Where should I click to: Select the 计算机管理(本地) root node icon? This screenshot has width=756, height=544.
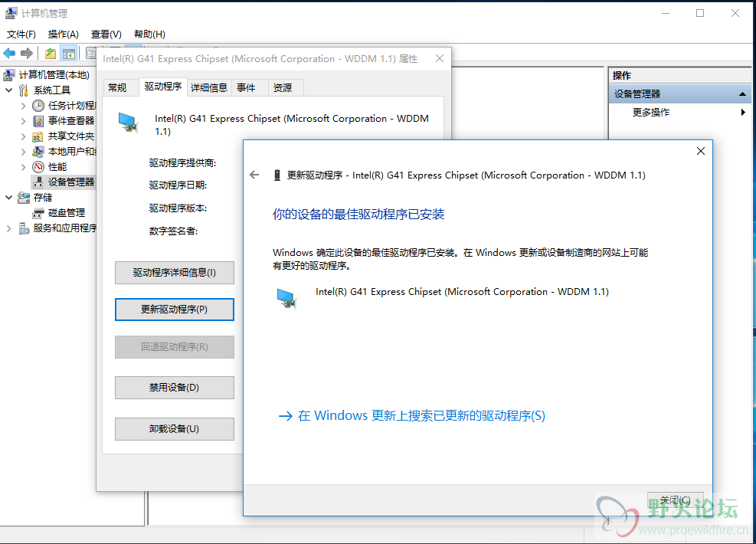(8, 75)
